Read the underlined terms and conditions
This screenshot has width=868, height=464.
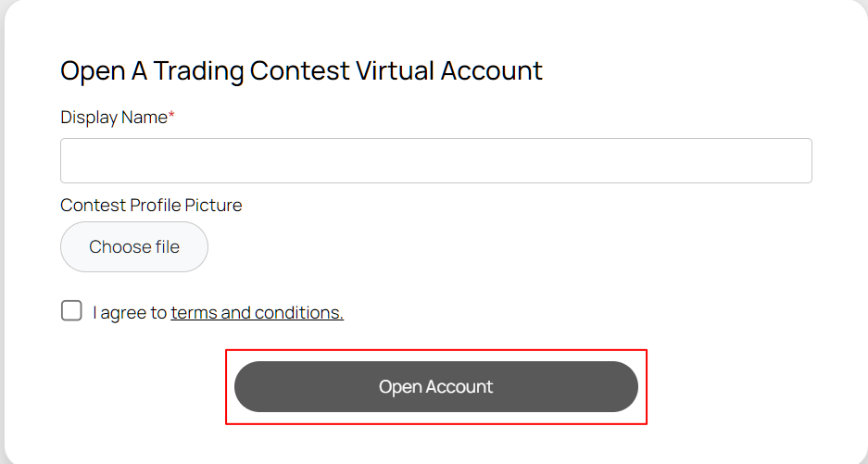[x=257, y=313]
